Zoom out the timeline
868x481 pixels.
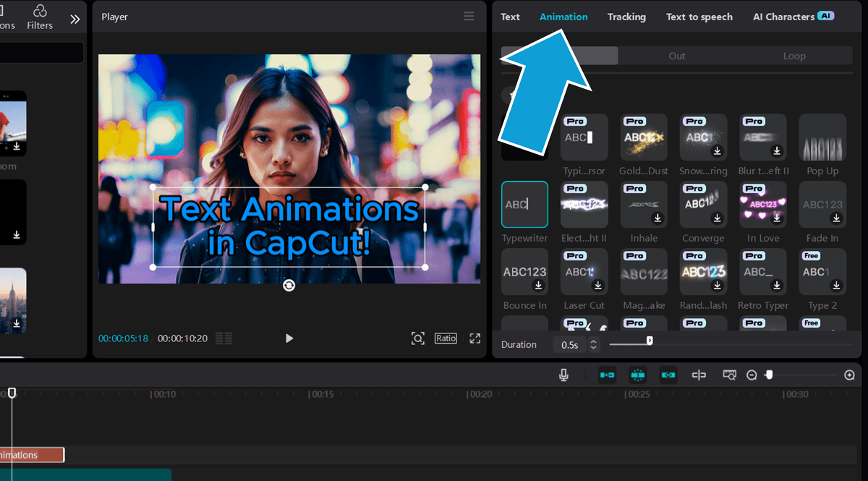pos(752,375)
